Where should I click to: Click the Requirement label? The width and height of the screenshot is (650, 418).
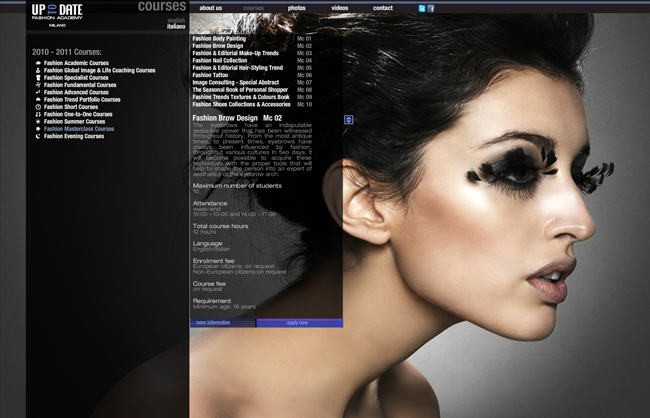212,301
